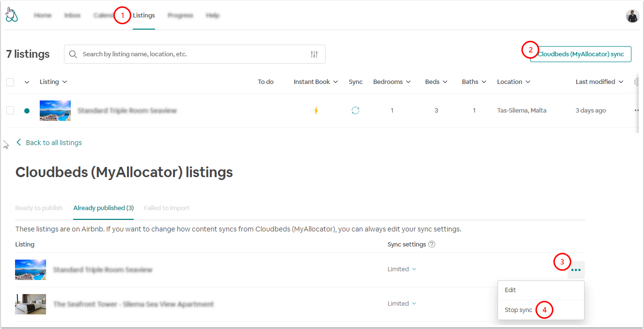The width and height of the screenshot is (644, 329).
Task: Sort by the Listing column dropdown
Action: pos(53,82)
